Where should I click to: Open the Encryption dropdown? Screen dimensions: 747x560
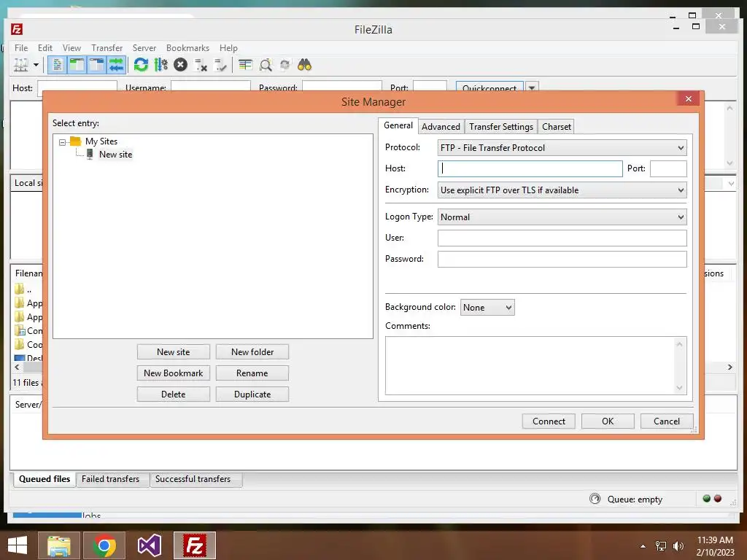point(562,190)
